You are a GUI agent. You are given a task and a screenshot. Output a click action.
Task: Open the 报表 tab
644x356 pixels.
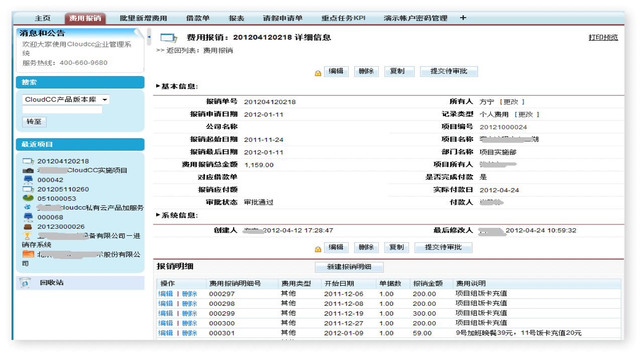point(236,18)
